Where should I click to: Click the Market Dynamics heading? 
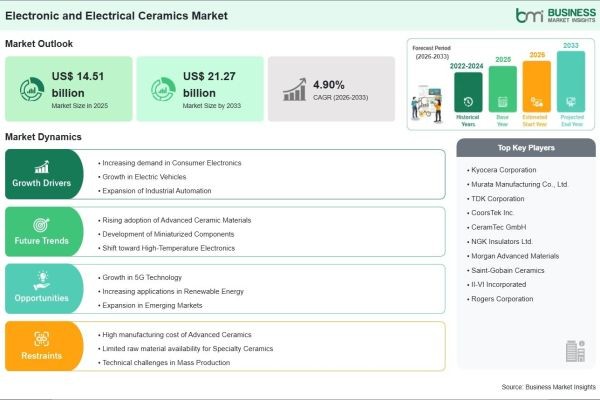pyautogui.click(x=43, y=137)
